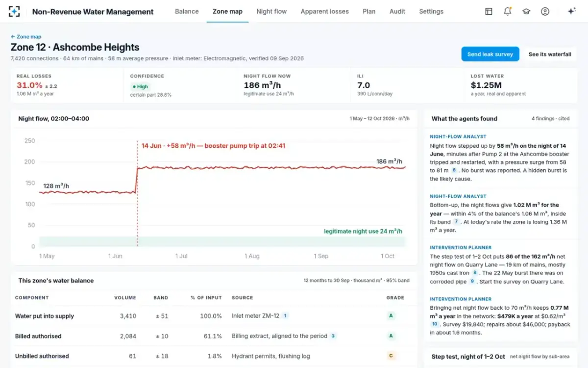Open citation 9 after 'corroded pipe'

[472, 282]
